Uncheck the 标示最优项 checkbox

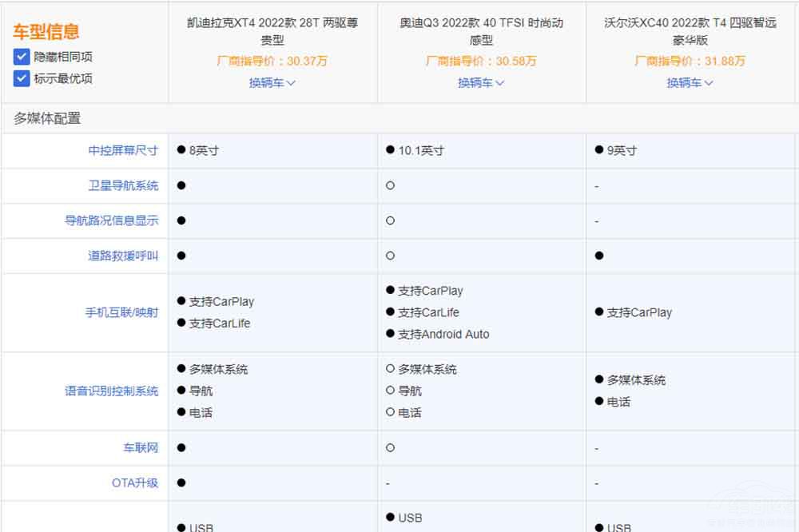(x=22, y=78)
